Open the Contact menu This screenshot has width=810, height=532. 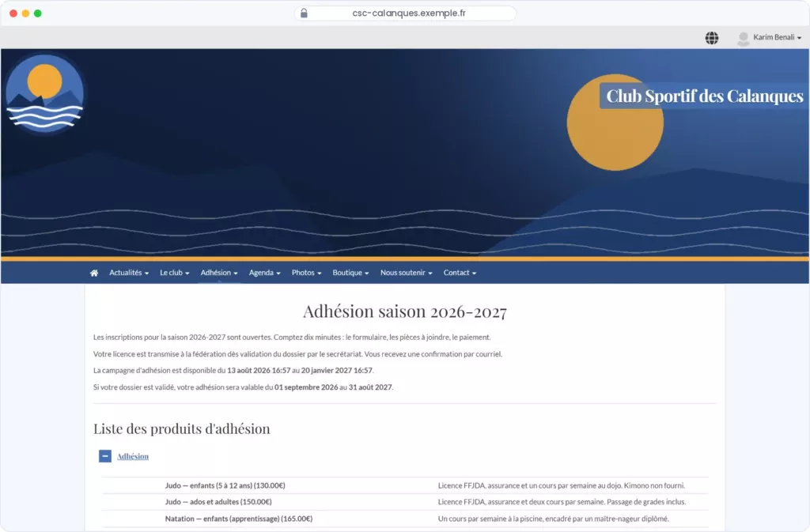click(x=460, y=273)
